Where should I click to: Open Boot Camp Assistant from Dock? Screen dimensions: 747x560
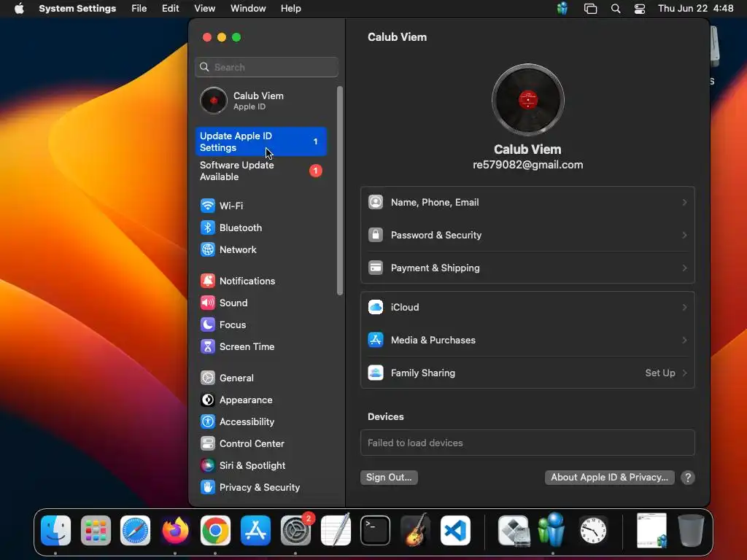click(514, 531)
